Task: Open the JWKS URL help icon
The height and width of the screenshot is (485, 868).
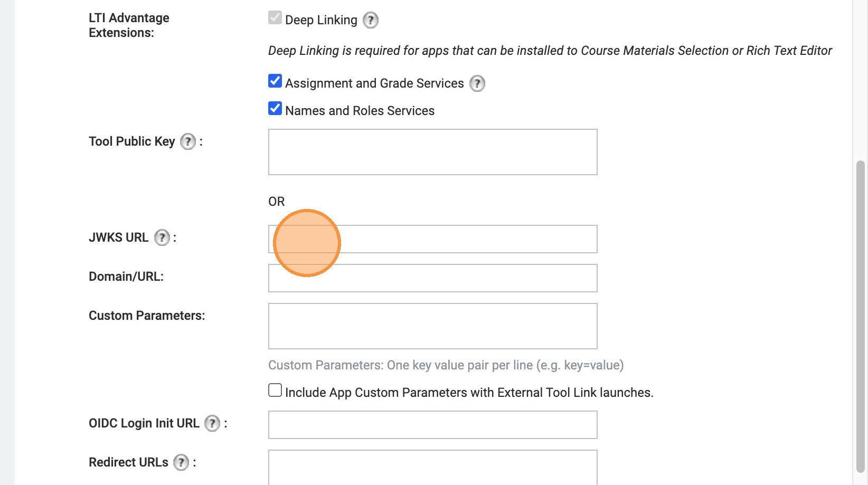Action: pyautogui.click(x=162, y=237)
